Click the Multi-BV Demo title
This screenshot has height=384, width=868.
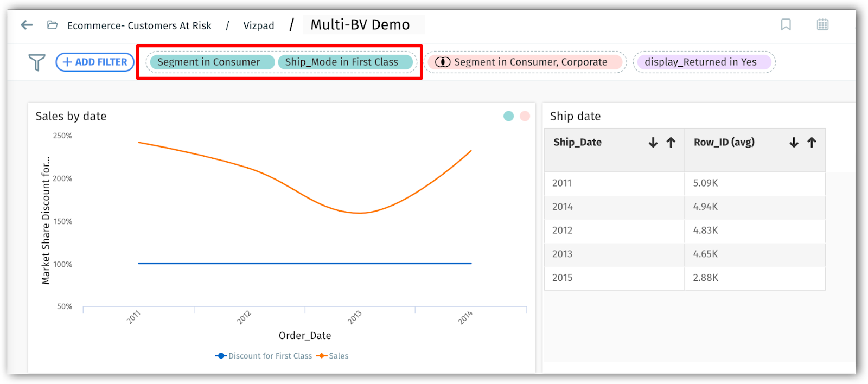(360, 24)
